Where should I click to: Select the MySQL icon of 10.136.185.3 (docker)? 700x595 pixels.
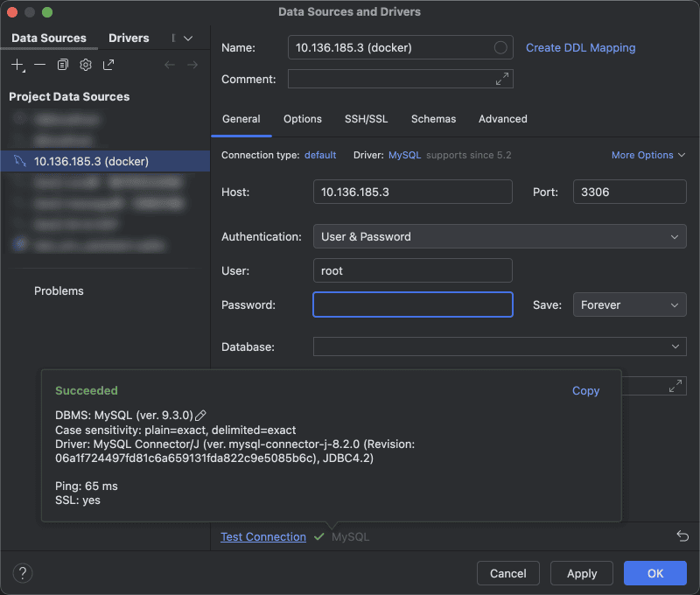click(20, 161)
